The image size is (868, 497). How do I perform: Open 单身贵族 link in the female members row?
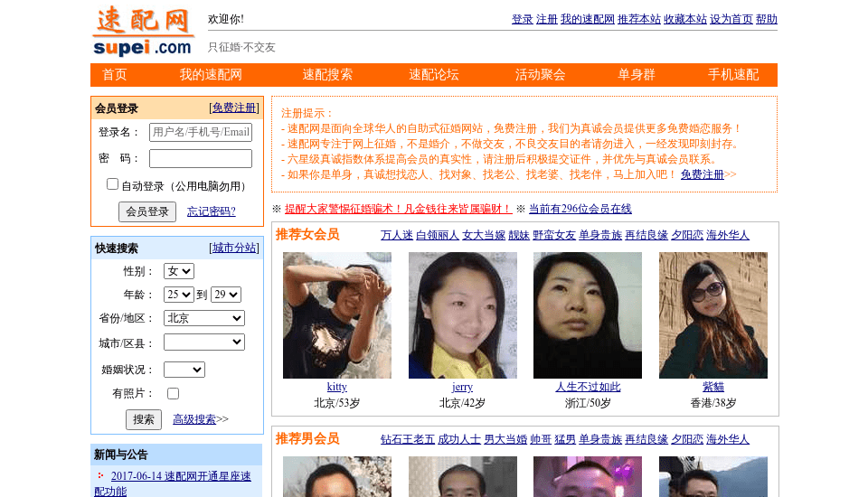[600, 235]
